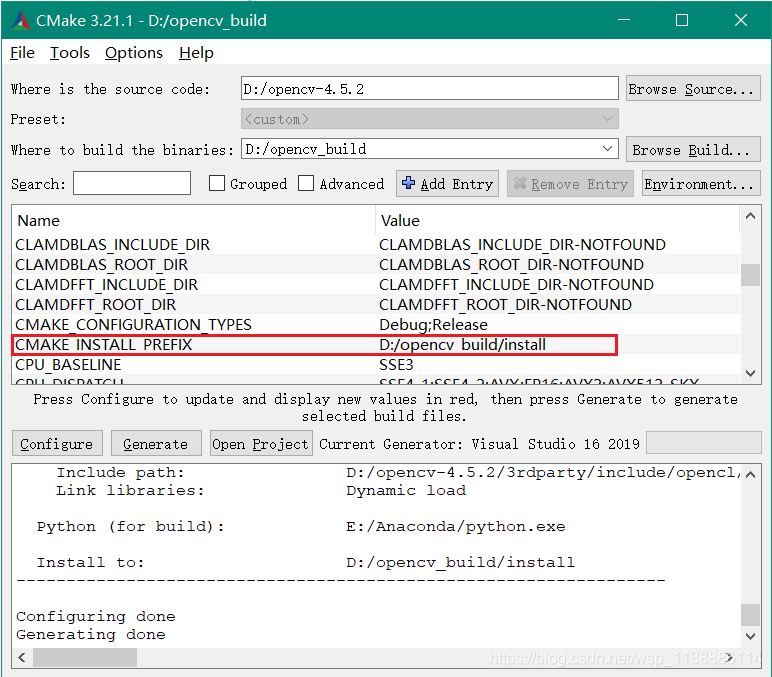Click value CLAMDBLAS_ROOT_DIR-NOTFOUND
Screen dimensions: 772x677
coord(512,265)
